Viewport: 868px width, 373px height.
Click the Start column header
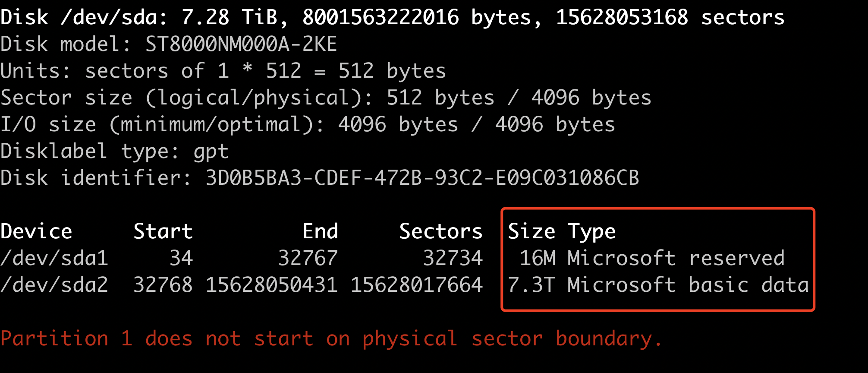coord(163,231)
